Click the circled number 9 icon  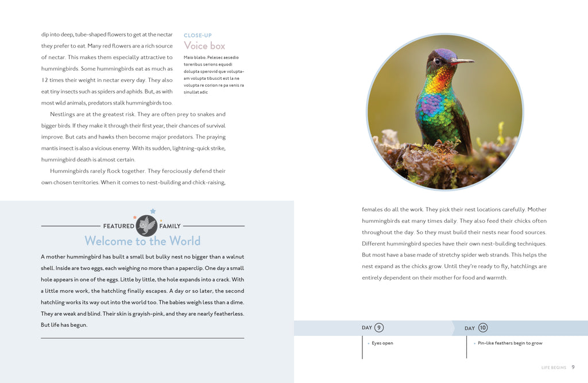click(x=379, y=328)
